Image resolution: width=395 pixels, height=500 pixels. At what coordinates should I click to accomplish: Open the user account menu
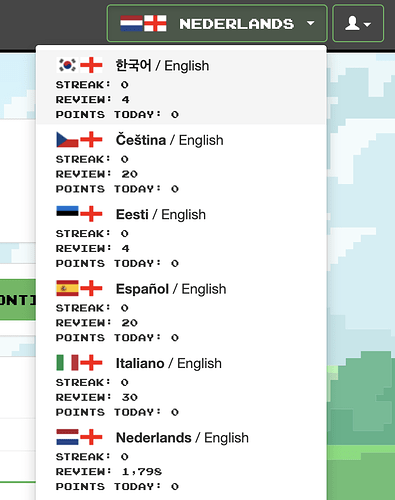(x=358, y=23)
